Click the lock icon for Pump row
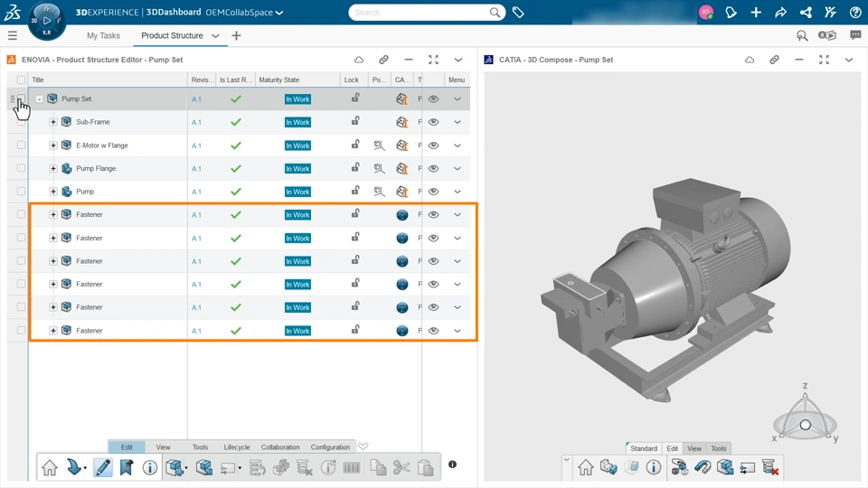The image size is (868, 488). (x=355, y=191)
